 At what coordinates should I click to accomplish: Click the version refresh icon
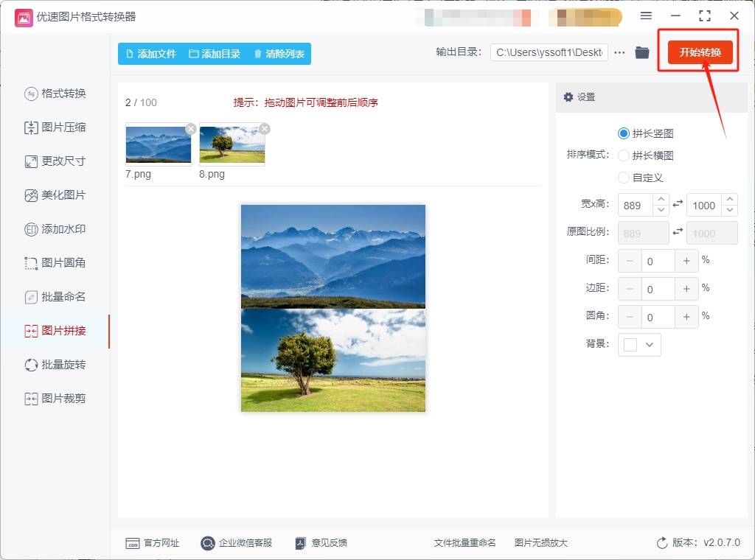click(662, 543)
